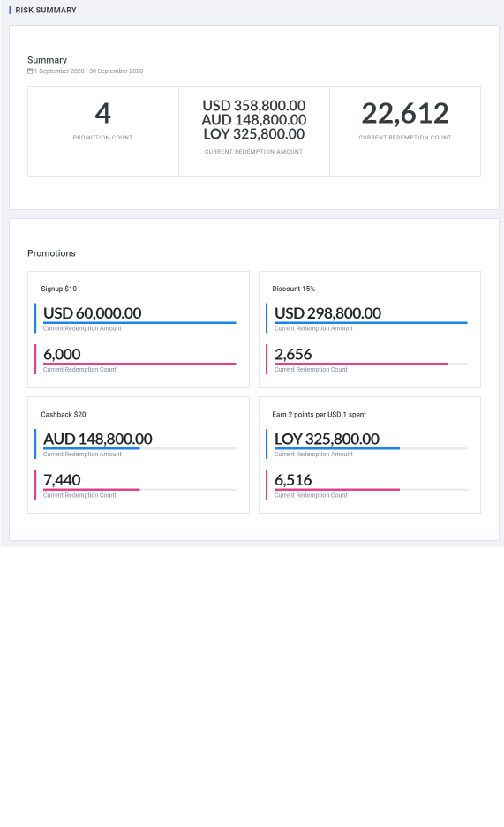Click the 22,612 redemption count tile

[x=405, y=132]
